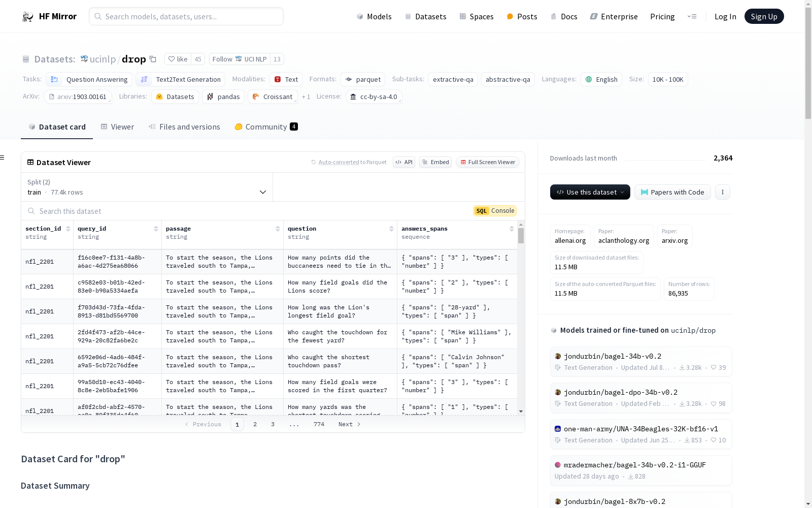
Task: Open the cc-by-sa-4.0 license tag
Action: pos(374,97)
